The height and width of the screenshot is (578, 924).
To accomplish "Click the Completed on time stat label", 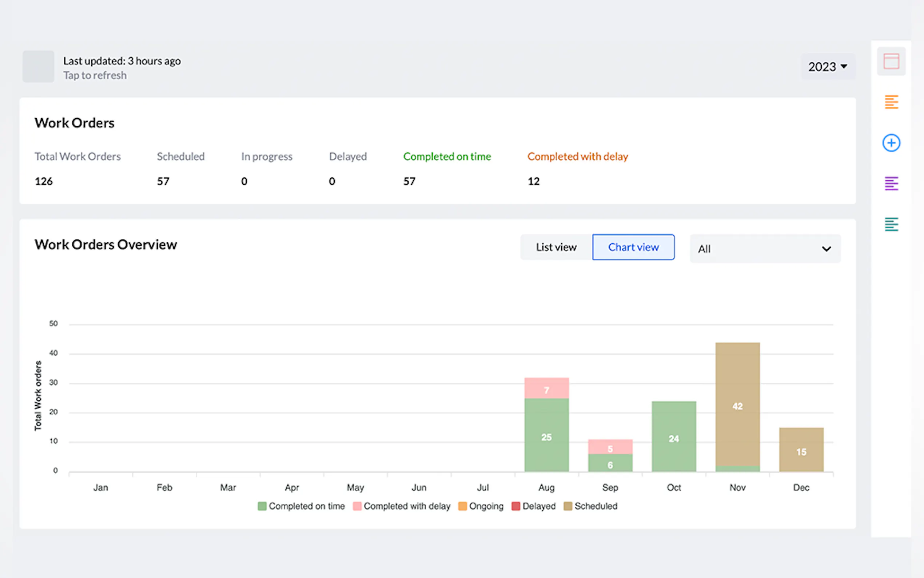I will point(446,157).
